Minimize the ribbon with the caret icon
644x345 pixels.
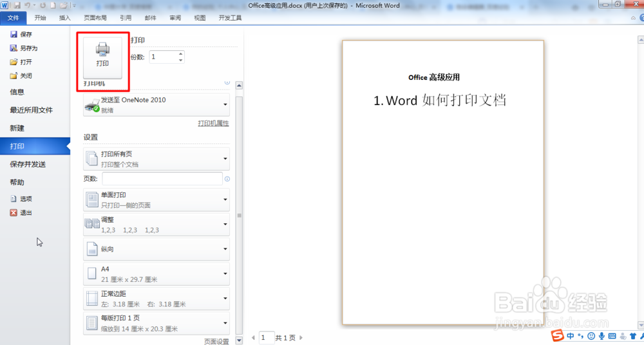(633, 17)
